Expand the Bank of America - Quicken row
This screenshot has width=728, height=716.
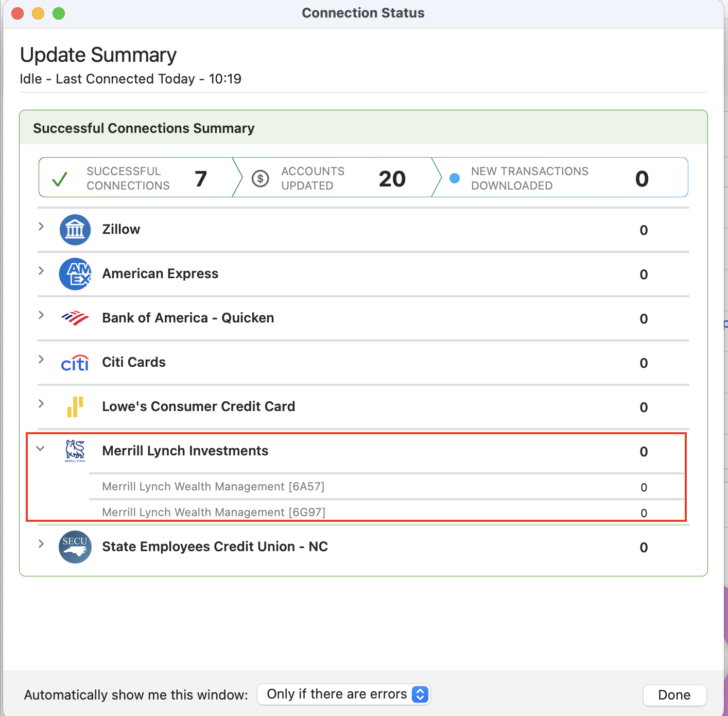pyautogui.click(x=41, y=315)
